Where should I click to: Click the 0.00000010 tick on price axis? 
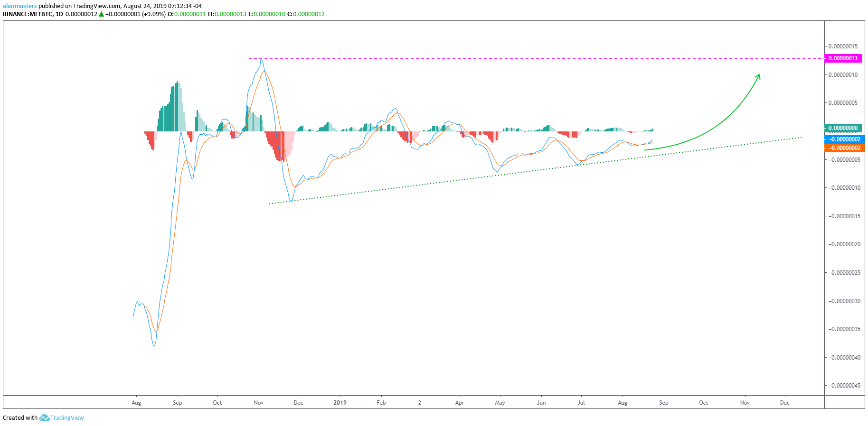pos(843,75)
